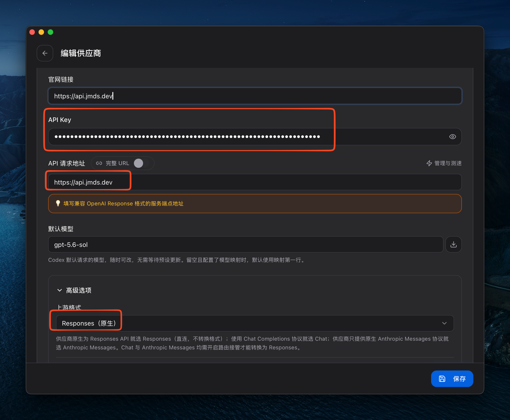Click the OpenAI Response hint text
This screenshot has width=510, height=420.
point(123,204)
